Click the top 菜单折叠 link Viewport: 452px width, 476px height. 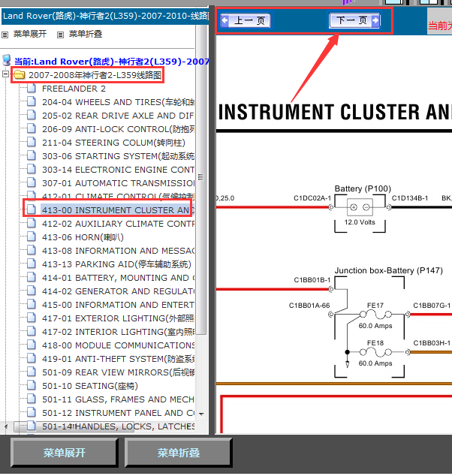(x=86, y=34)
